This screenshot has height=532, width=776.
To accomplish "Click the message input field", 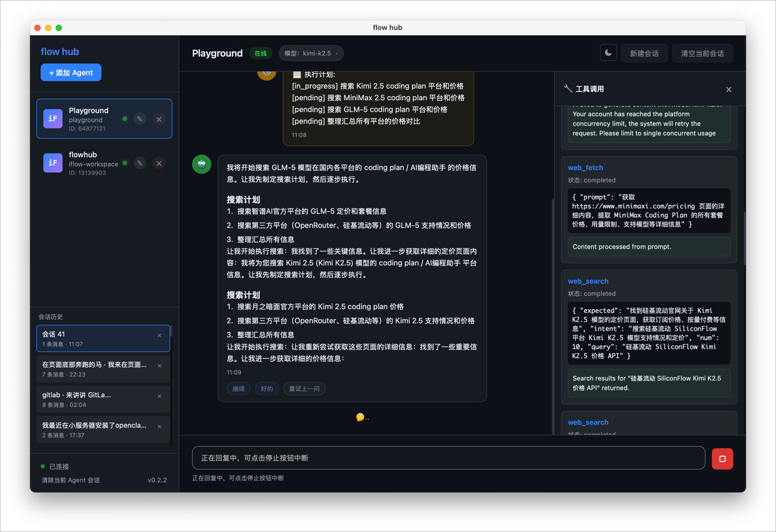I will 448,458.
